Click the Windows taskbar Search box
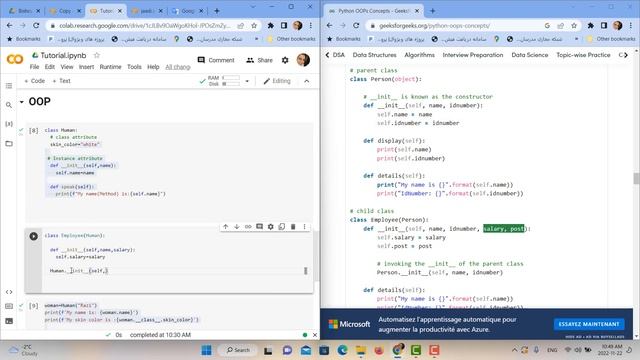The image size is (640, 360). point(238,350)
